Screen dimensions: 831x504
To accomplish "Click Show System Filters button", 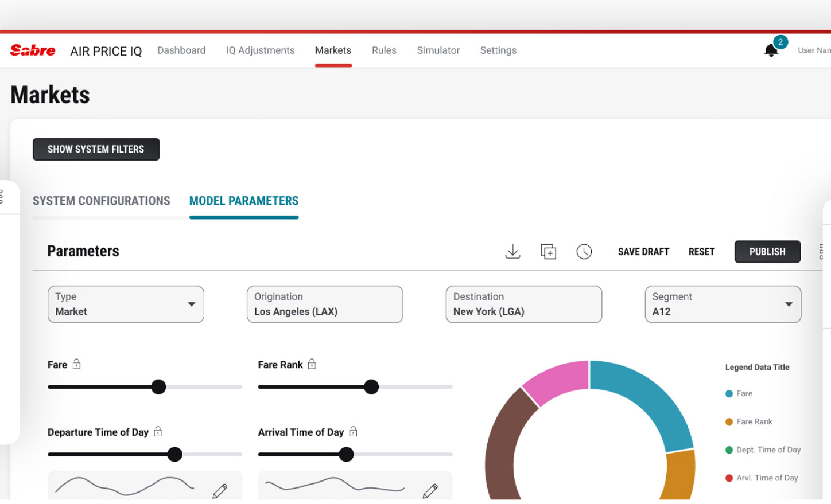I will tap(96, 149).
